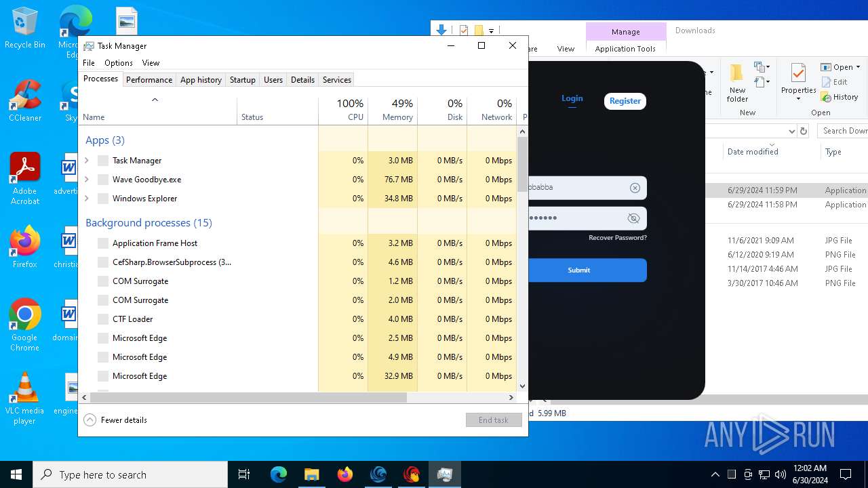868x488 pixels.
Task: Toggle password visibility eye icon
Action: (634, 218)
